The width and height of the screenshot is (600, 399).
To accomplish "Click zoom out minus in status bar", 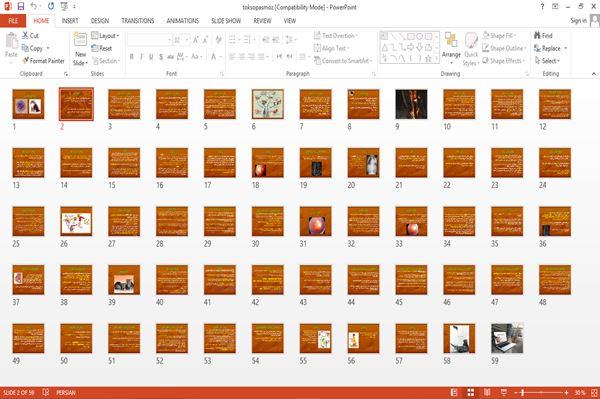I will pyautogui.click(x=516, y=393).
